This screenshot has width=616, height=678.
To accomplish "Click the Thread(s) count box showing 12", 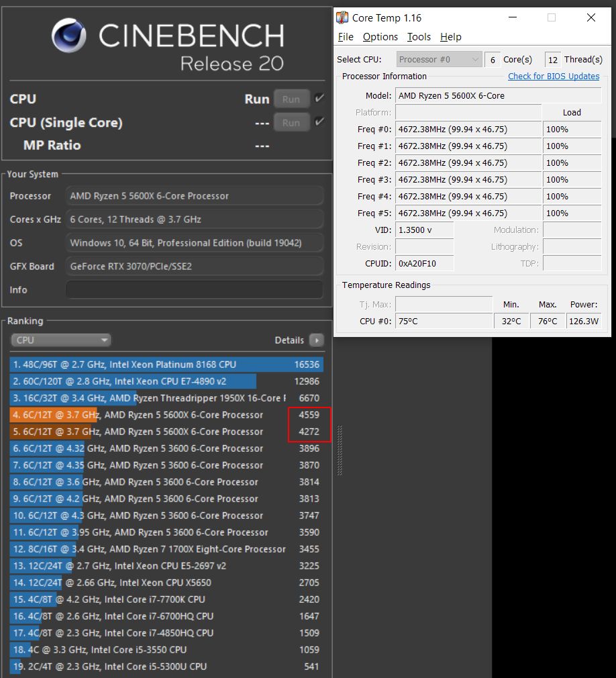I will pos(552,60).
